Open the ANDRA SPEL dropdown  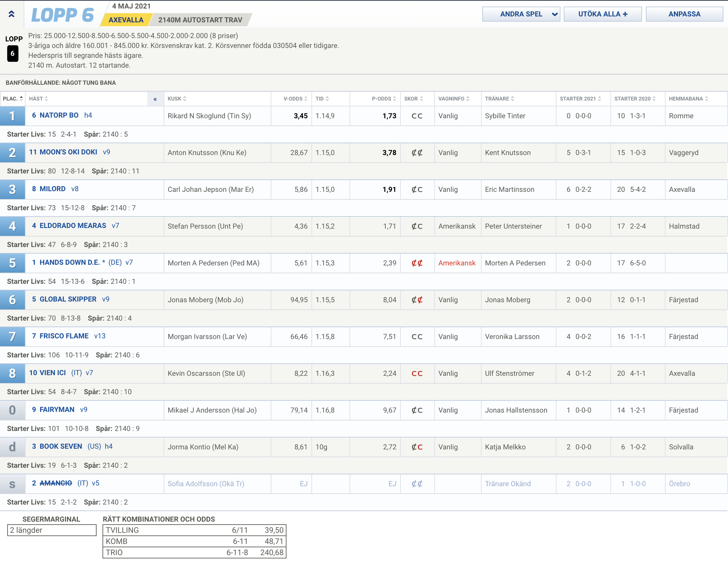tap(521, 14)
